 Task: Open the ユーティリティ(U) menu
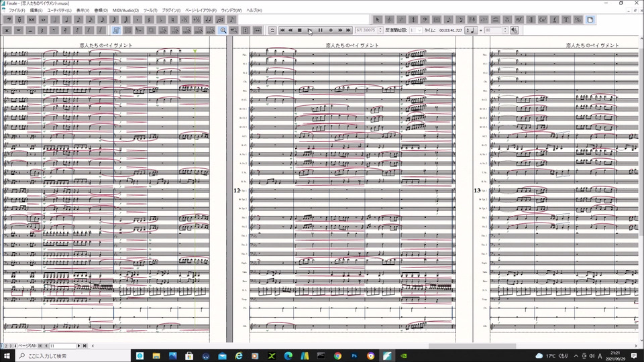pos(59,10)
